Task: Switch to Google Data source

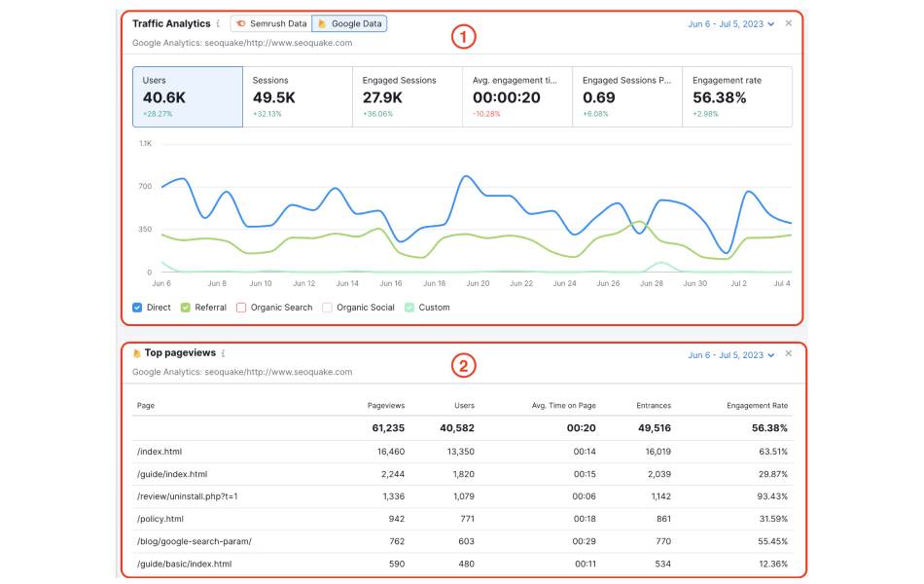Action: point(349,23)
